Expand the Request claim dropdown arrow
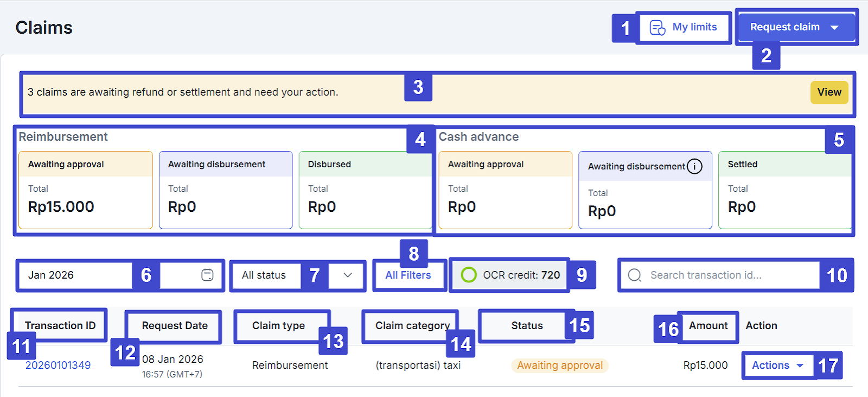This screenshot has height=397, width=868. tap(835, 28)
